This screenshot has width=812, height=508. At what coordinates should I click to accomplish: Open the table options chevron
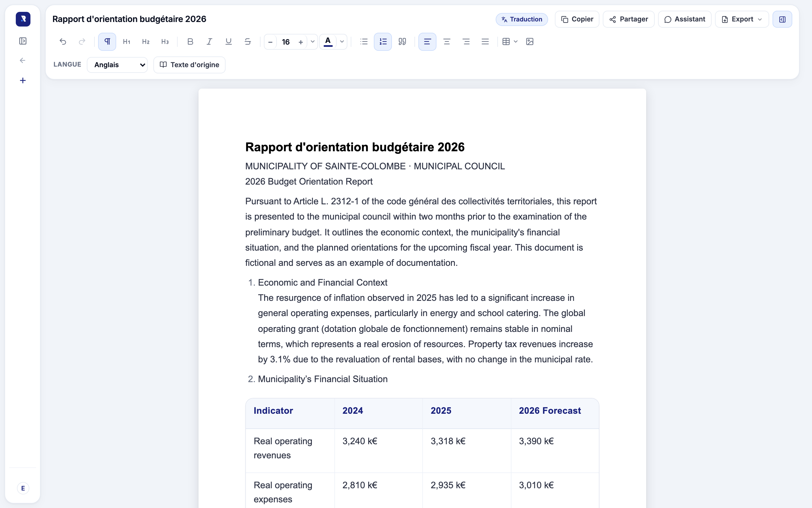[x=516, y=42]
